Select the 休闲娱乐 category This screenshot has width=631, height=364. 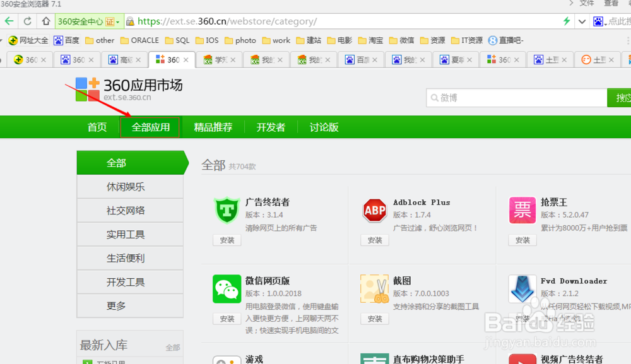tap(130, 187)
